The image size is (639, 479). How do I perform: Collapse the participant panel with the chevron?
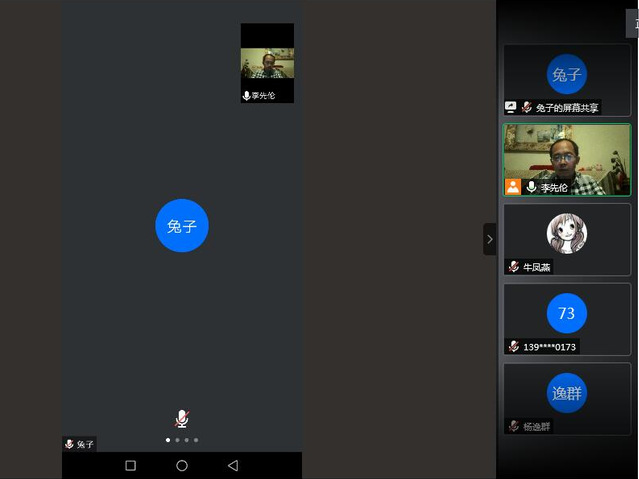pyautogui.click(x=489, y=239)
